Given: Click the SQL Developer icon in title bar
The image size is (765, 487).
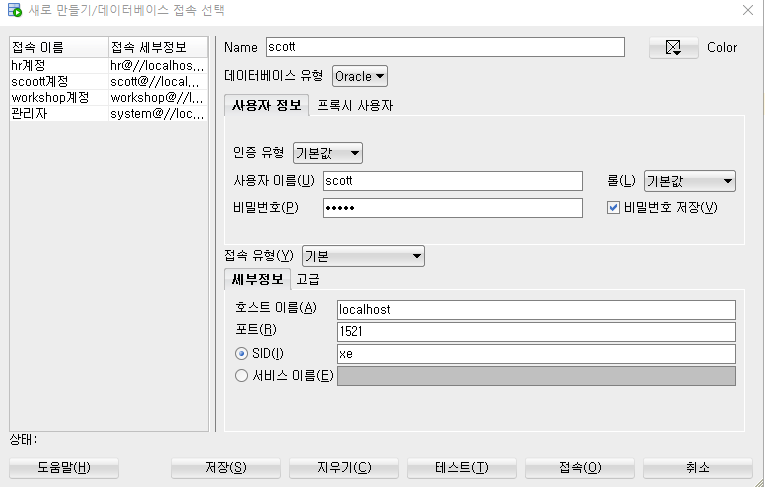Looking at the screenshot, I should pos(15,10).
